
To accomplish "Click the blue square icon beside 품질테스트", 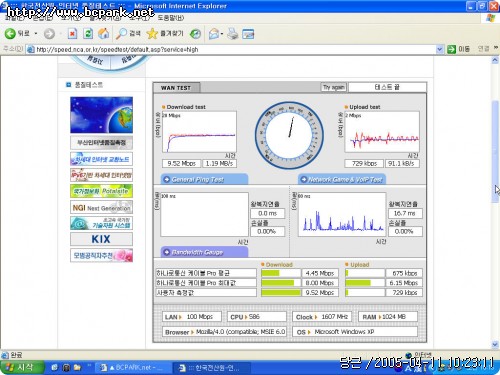I will [x=68, y=85].
